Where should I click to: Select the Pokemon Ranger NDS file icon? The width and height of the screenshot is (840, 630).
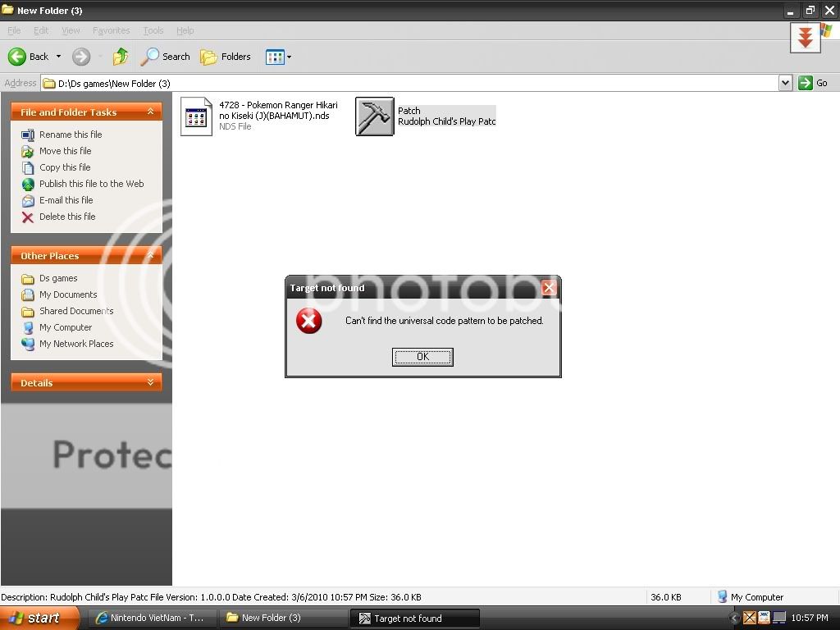coord(196,116)
